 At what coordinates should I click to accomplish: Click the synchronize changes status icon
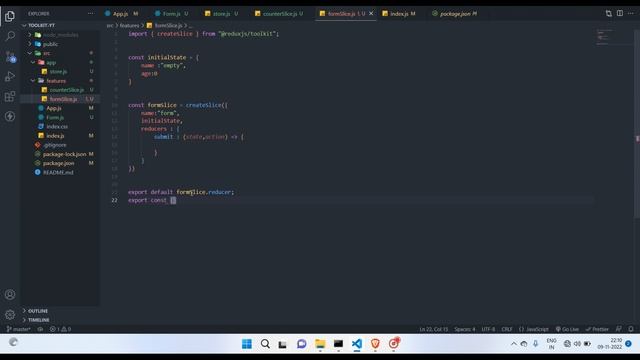coord(40,329)
